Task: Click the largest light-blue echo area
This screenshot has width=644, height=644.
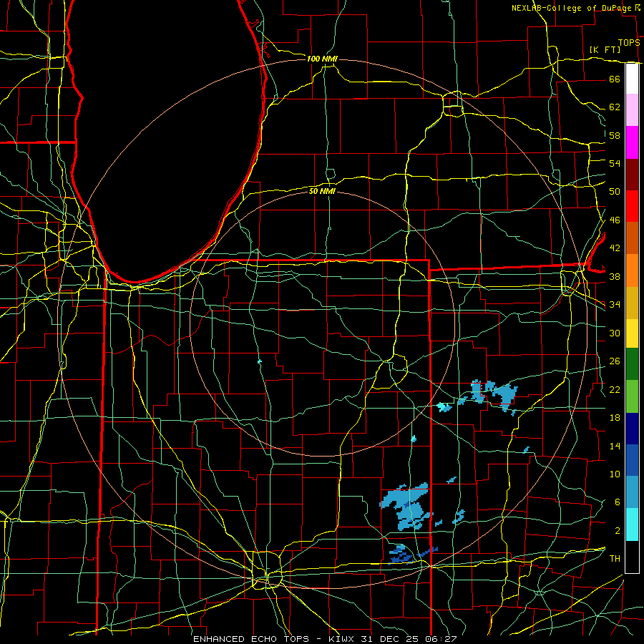Action: [406, 506]
